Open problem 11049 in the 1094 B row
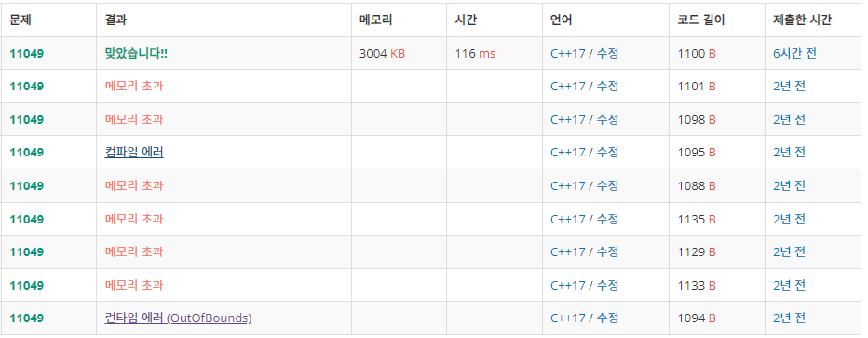868x338 pixels. click(27, 318)
